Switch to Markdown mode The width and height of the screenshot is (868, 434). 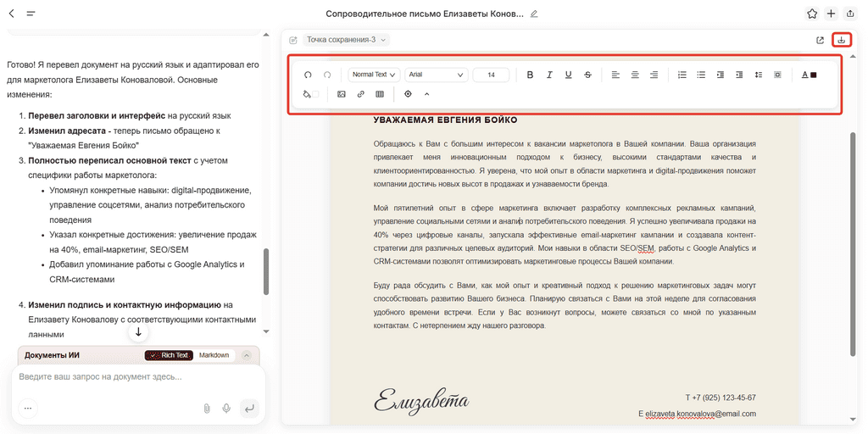(214, 355)
